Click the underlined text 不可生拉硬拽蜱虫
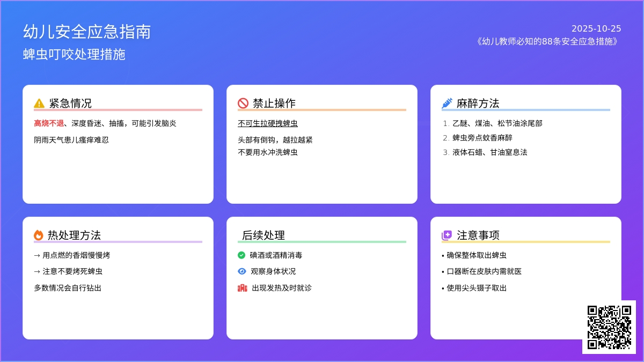The width and height of the screenshot is (644, 362). (x=268, y=123)
